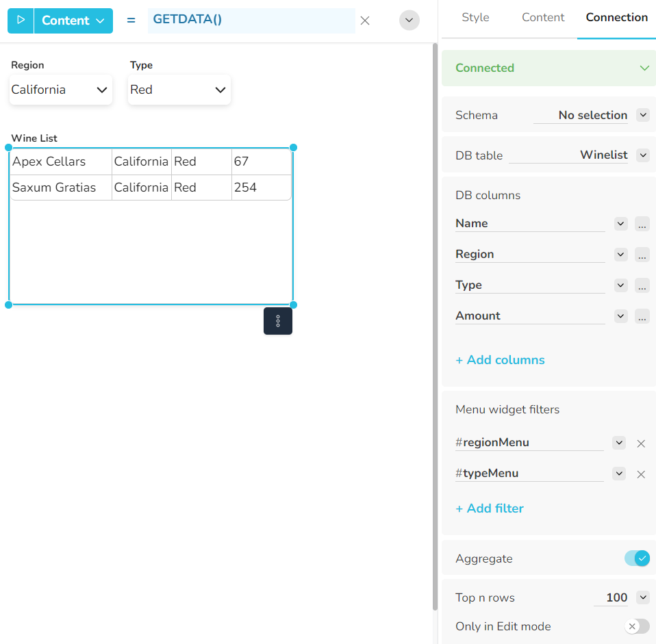The height and width of the screenshot is (644, 656).
Task: Remove the #typeMenu filter
Action: tap(641, 474)
